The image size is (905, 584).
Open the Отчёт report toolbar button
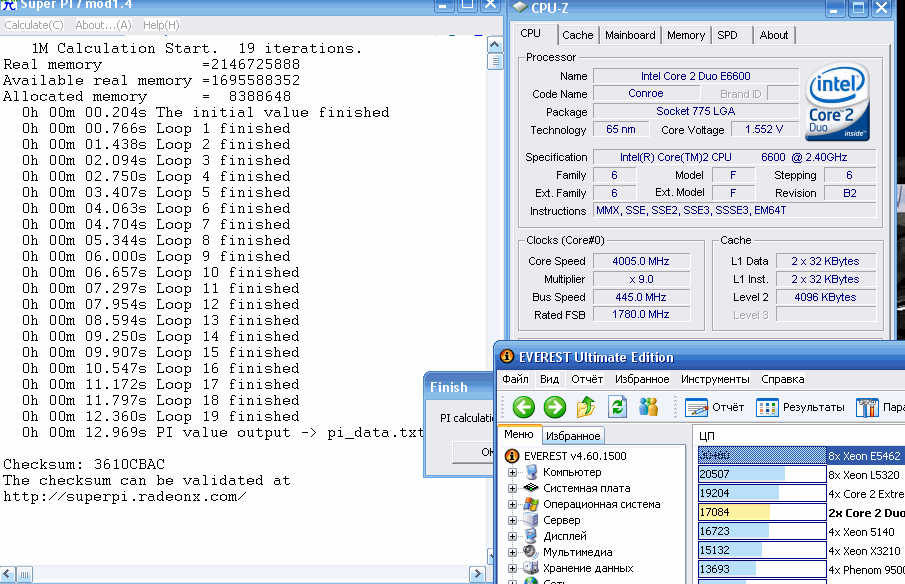[715, 407]
